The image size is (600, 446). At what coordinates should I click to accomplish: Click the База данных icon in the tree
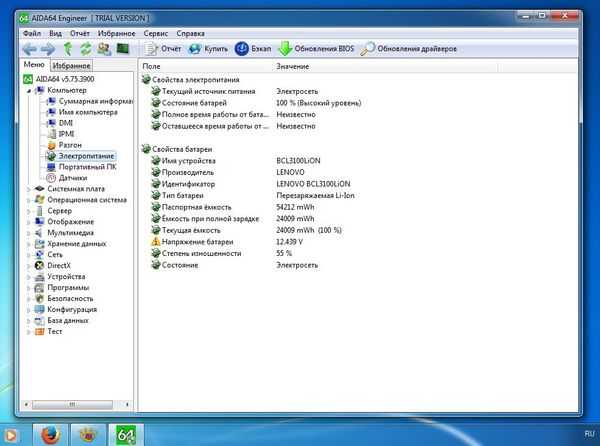pyautogui.click(x=39, y=321)
